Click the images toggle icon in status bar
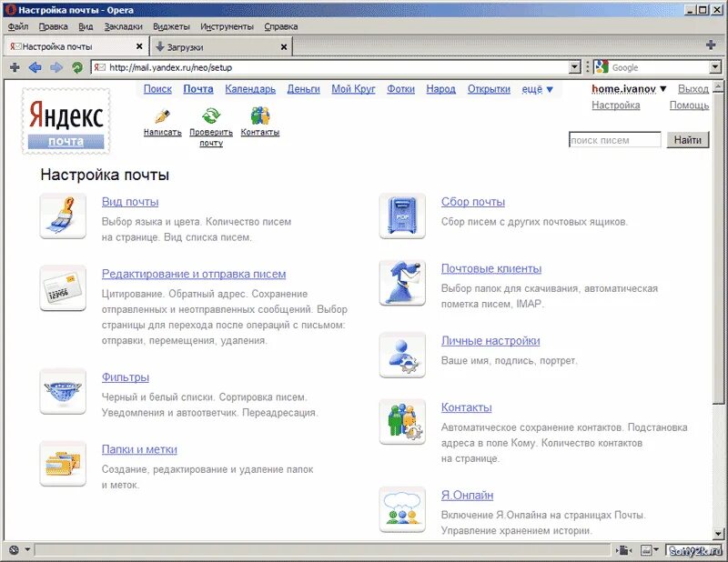The image size is (728, 562). click(646, 550)
